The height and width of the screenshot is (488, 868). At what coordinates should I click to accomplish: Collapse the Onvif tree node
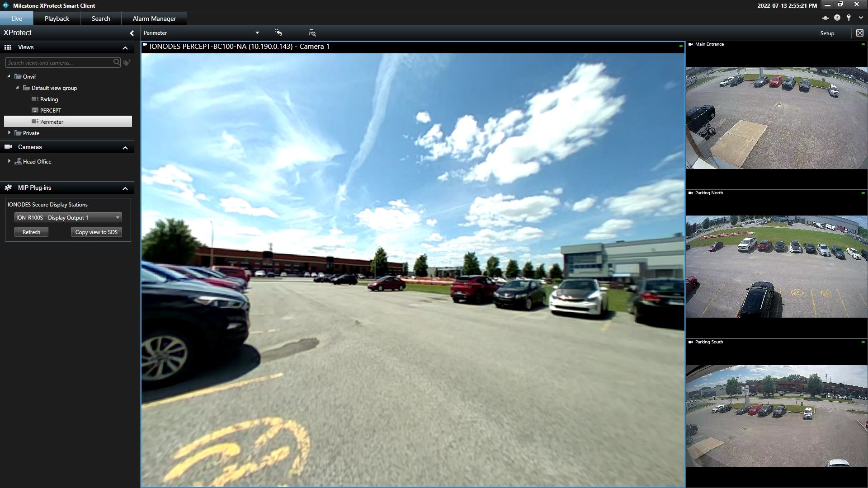click(x=9, y=76)
